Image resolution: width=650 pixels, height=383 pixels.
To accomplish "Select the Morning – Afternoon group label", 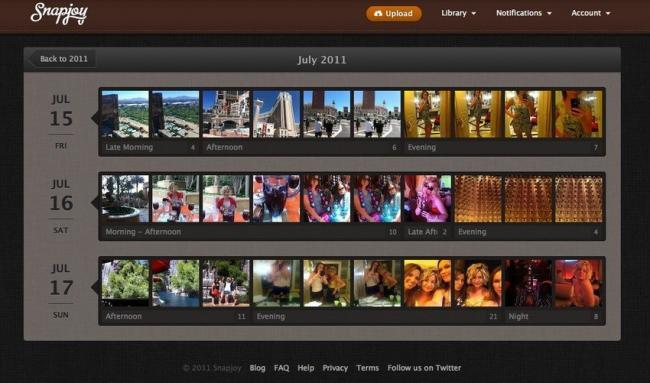I will pyautogui.click(x=143, y=232).
